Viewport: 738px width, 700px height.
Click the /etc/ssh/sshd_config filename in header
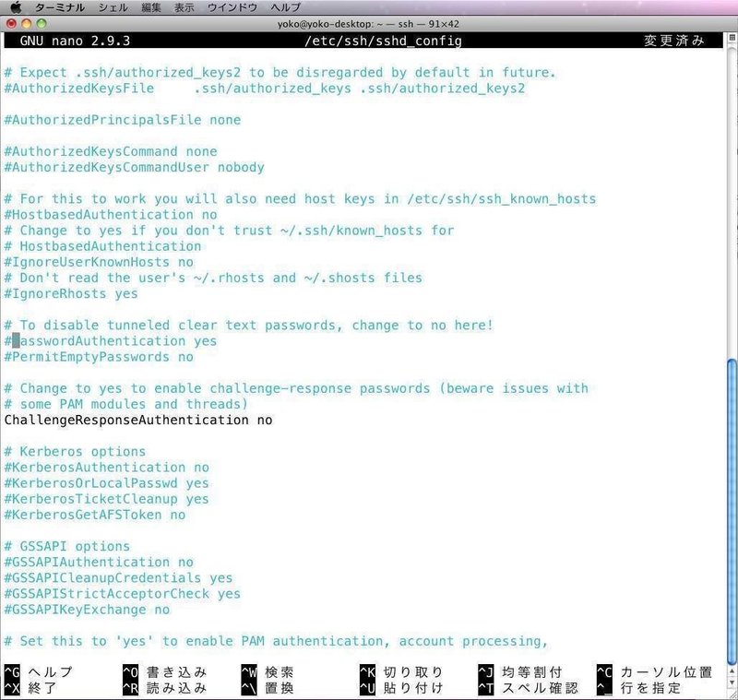tap(383, 41)
